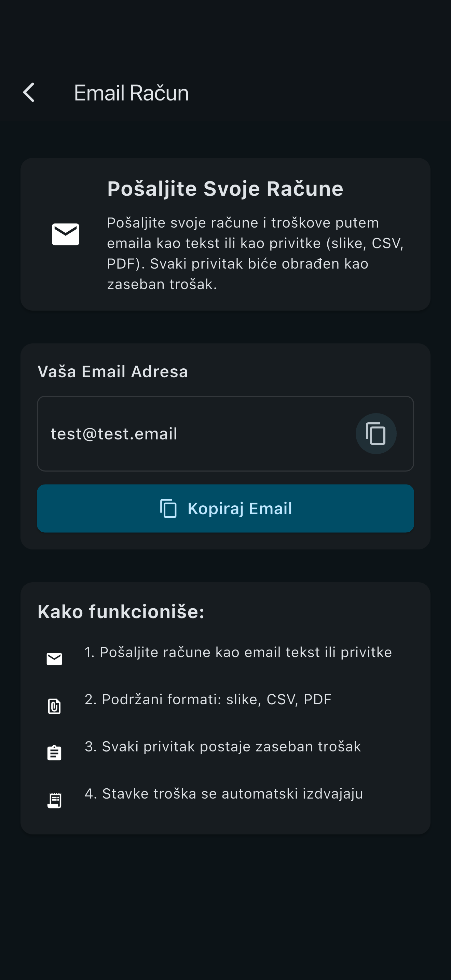Image resolution: width=451 pixels, height=980 pixels.
Task: Click the Kako funkcioniše: heading
Action: click(x=121, y=612)
